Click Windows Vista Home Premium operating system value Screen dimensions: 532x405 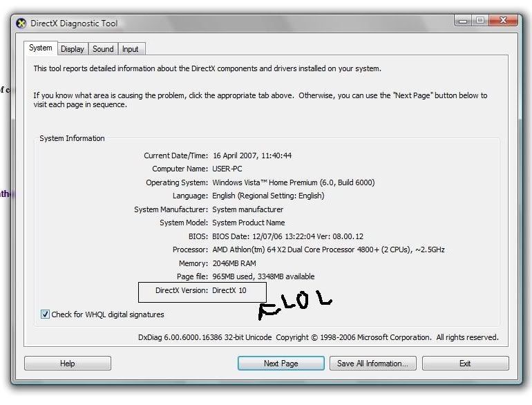pos(294,182)
